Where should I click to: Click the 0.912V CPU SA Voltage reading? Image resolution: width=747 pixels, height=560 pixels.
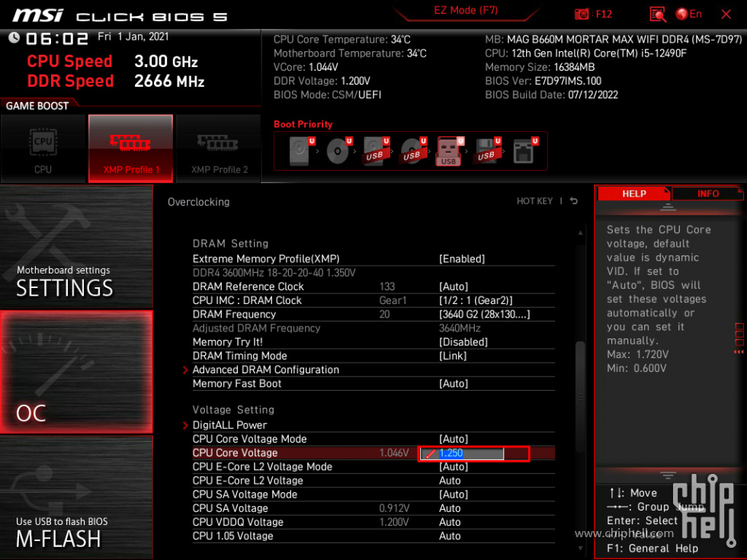click(x=394, y=509)
